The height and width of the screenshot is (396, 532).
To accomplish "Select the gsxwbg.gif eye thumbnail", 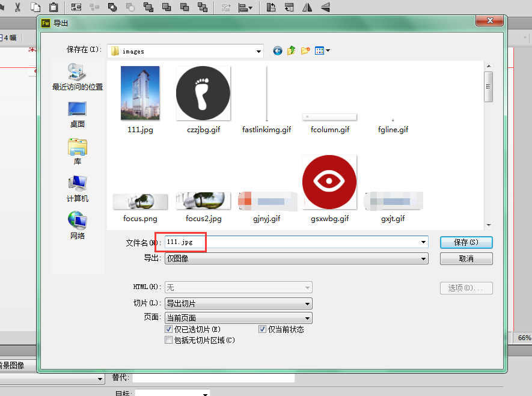I will (x=329, y=181).
